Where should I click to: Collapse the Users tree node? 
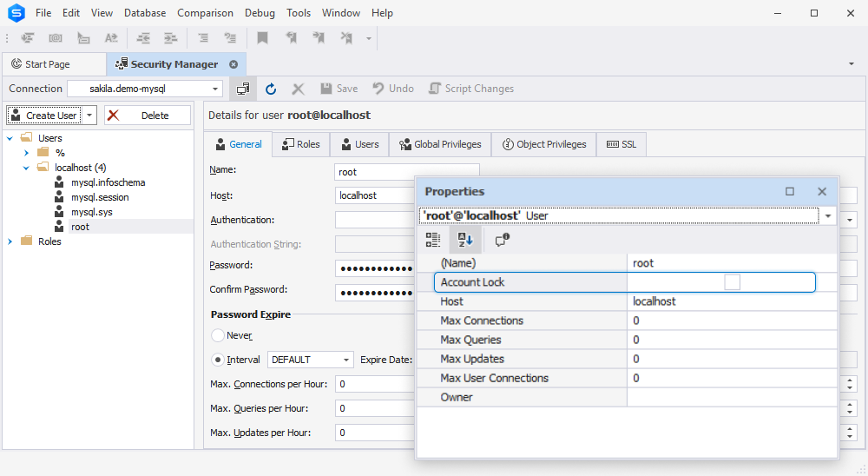click(10, 138)
